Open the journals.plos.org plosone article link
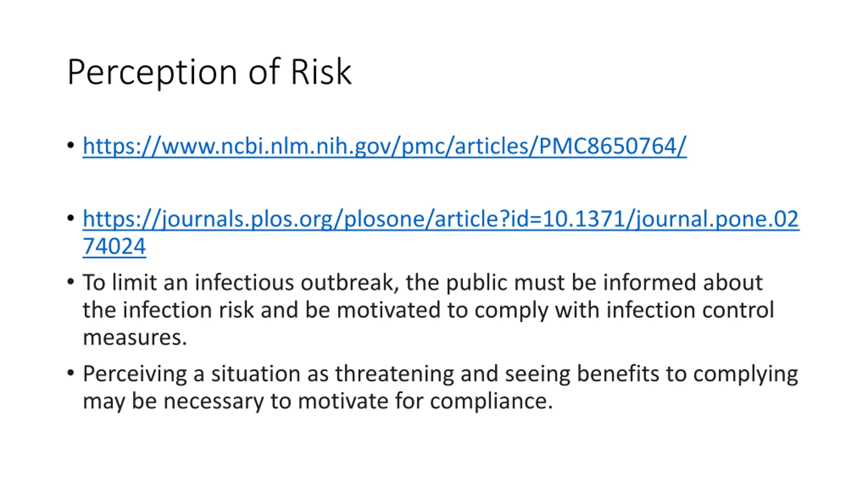Screen dimensions: 868x488 (441, 232)
